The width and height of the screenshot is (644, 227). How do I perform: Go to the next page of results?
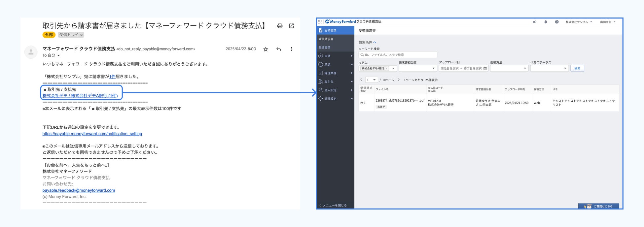point(399,80)
